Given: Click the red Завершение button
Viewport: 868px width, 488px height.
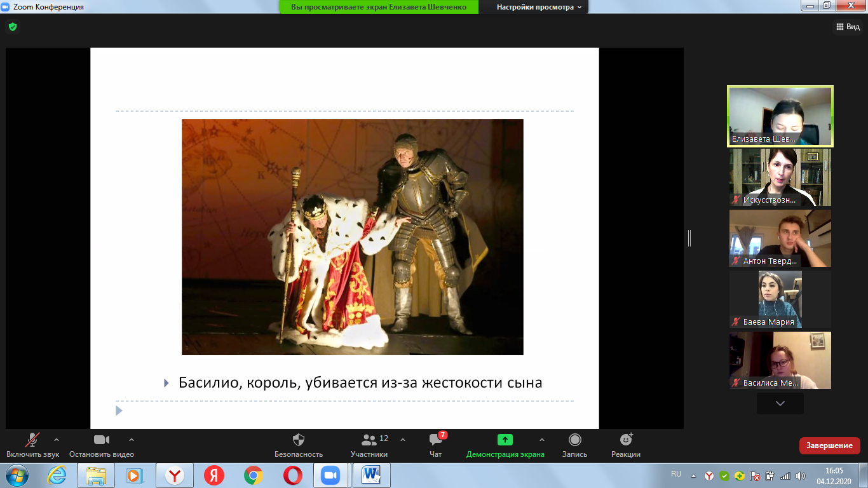Looking at the screenshot, I should (830, 445).
